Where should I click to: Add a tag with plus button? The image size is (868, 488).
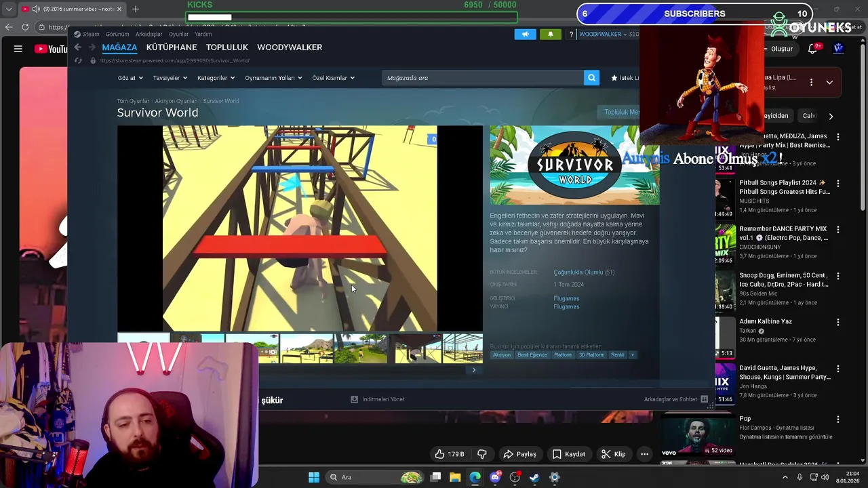click(x=632, y=354)
